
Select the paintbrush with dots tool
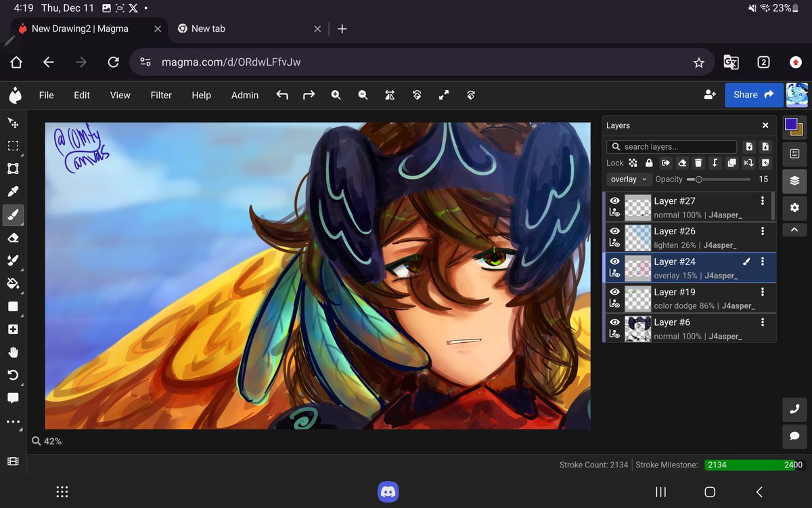tap(13, 261)
